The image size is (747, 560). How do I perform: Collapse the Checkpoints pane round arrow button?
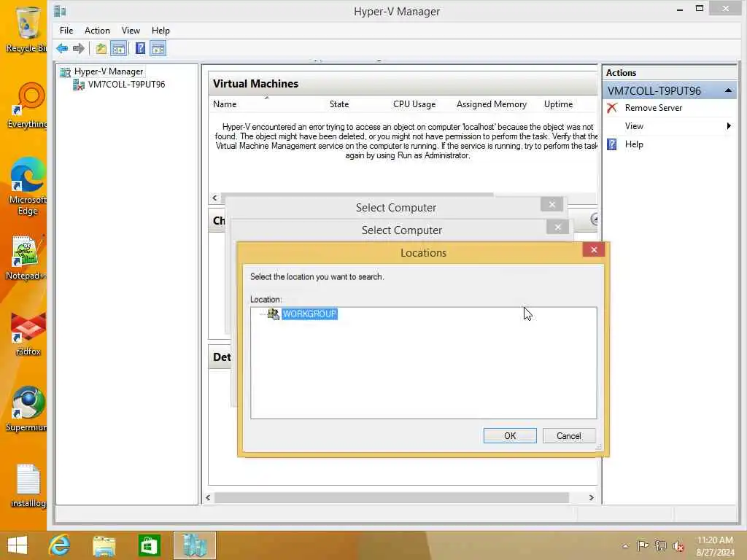click(x=594, y=219)
